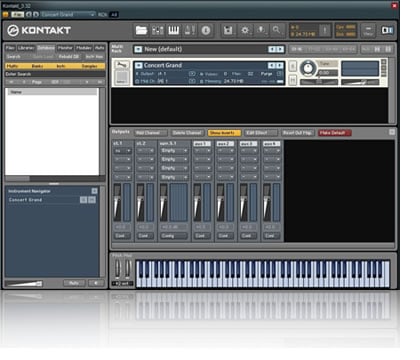420x360 pixels.
Task: Select the next multi arrow beside New (default)
Action: tap(280, 49)
